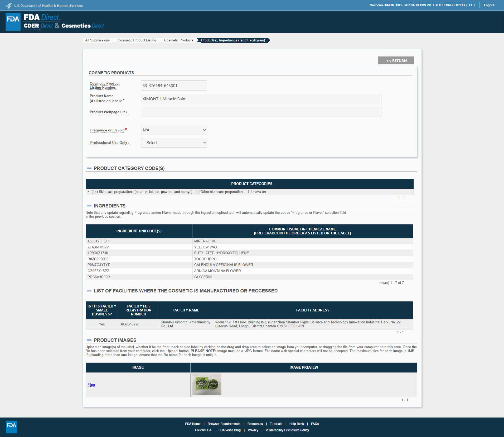Open FAQs footer link
The image size is (504, 437).
point(315,424)
